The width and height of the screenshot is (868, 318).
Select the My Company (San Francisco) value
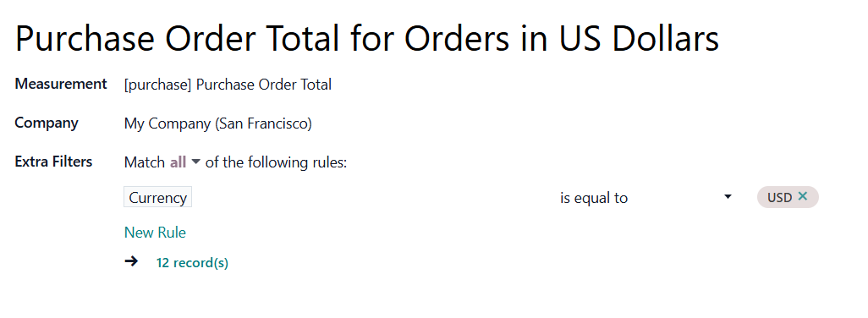(218, 123)
